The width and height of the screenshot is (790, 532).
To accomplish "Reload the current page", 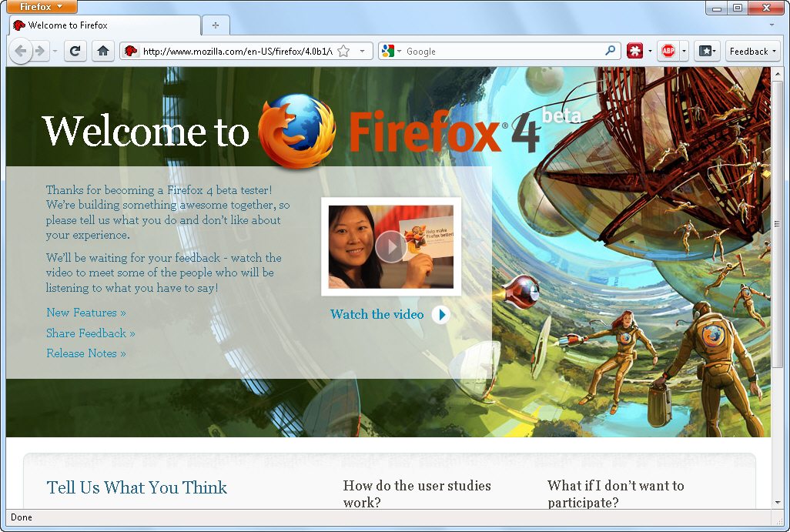I will coord(75,52).
